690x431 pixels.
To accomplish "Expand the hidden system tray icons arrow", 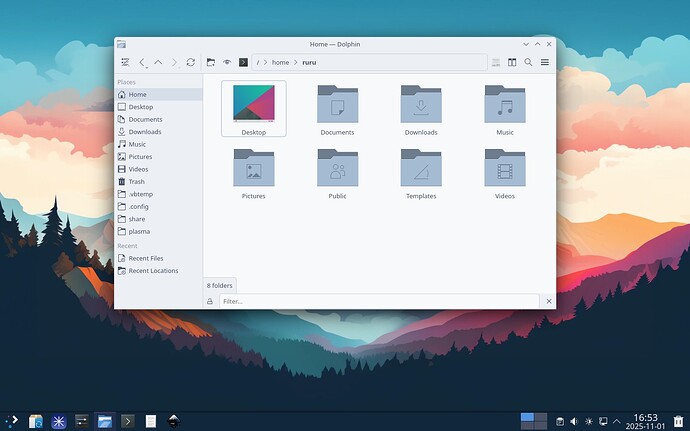I will tap(616, 421).
